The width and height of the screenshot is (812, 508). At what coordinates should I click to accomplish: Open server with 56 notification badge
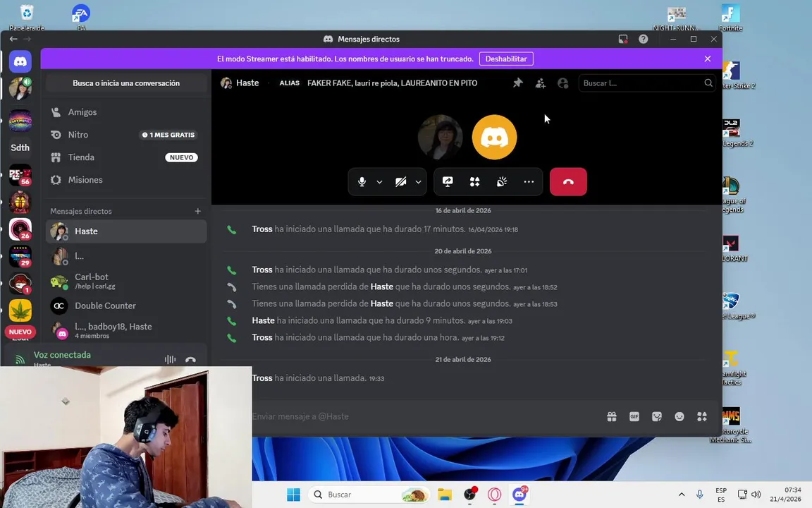(x=20, y=175)
